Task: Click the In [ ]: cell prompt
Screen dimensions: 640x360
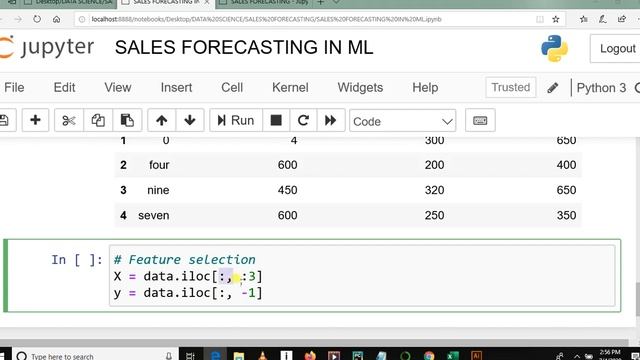Action: pyautogui.click(x=77, y=260)
